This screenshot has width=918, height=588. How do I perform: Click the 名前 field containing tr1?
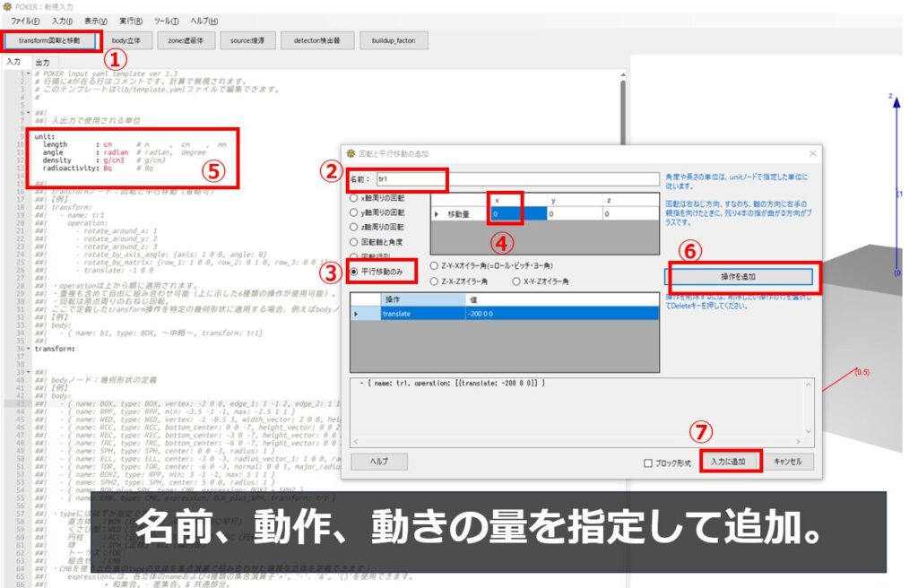[518, 178]
